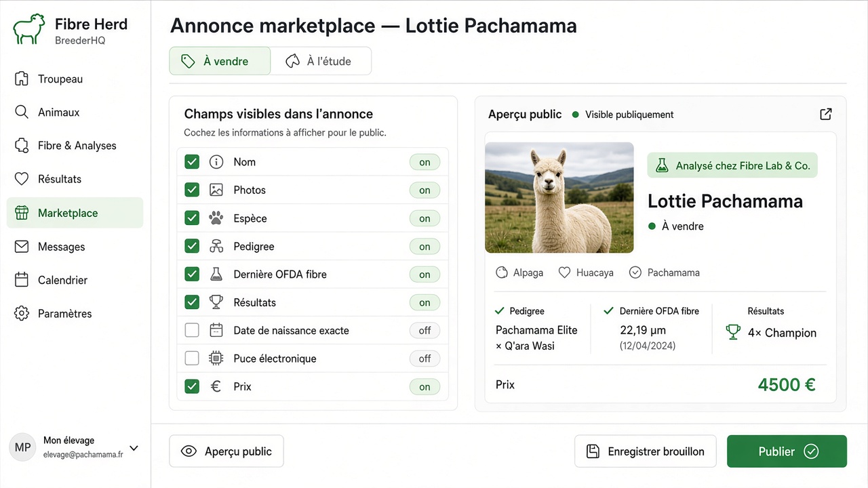Navigate to Résultats in sidebar

click(75, 179)
